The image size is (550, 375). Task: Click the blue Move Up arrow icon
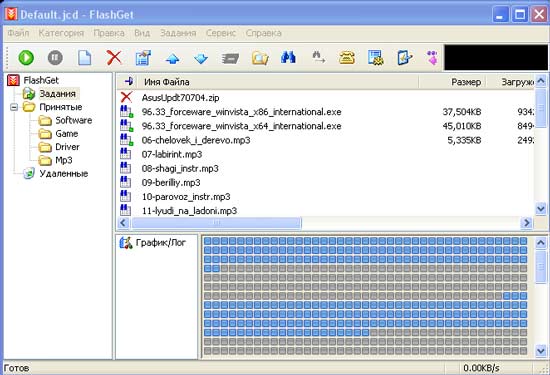click(172, 58)
